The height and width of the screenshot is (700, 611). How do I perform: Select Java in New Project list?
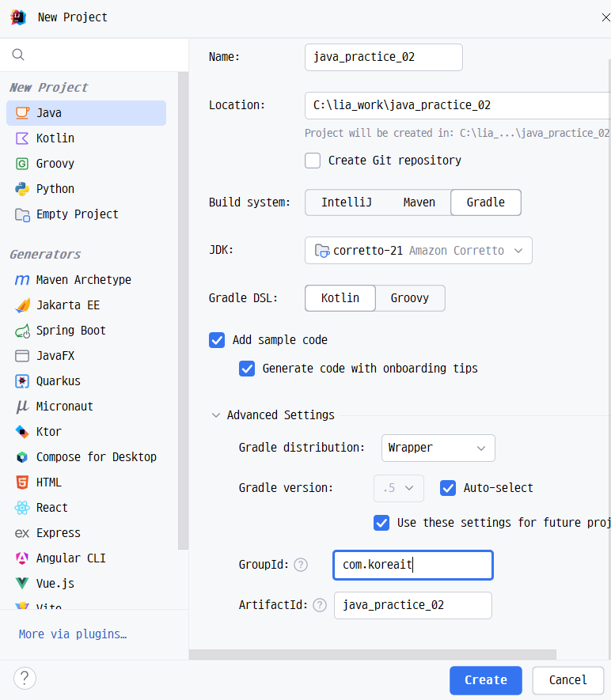coord(86,113)
